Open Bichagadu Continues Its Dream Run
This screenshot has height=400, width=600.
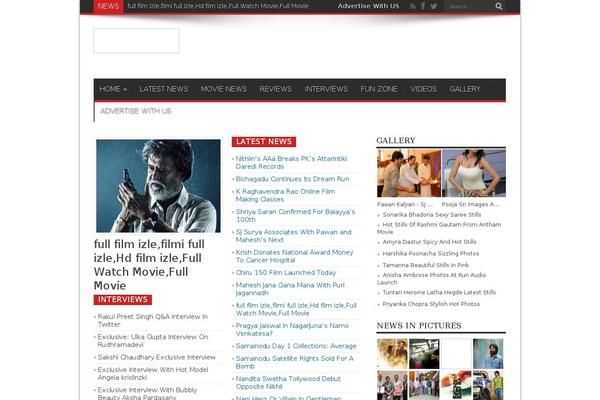(292, 179)
